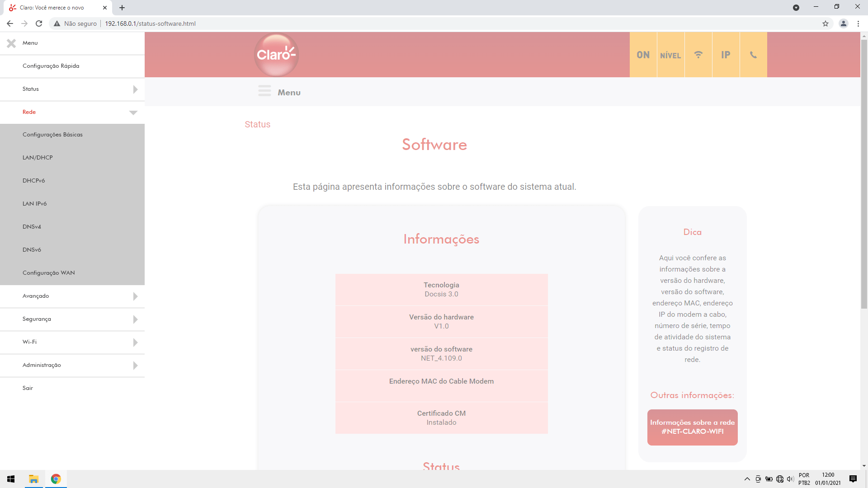Open the notification center icon
The height and width of the screenshot is (488, 868).
853,479
